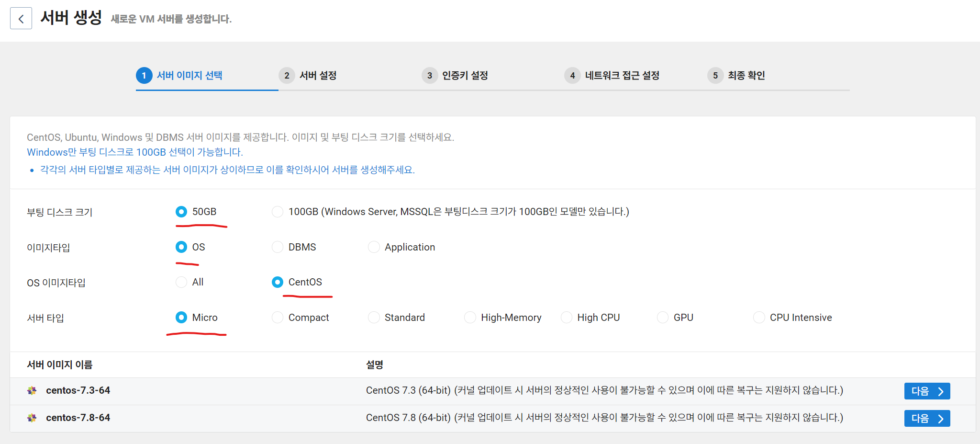Click the CentOS 7.3 (64-bit) description
The image size is (980, 444).
pyautogui.click(x=604, y=390)
